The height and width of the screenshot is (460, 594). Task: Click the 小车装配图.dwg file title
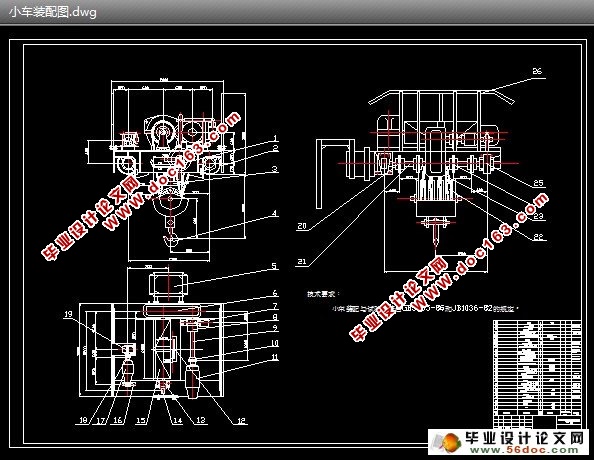(x=53, y=12)
